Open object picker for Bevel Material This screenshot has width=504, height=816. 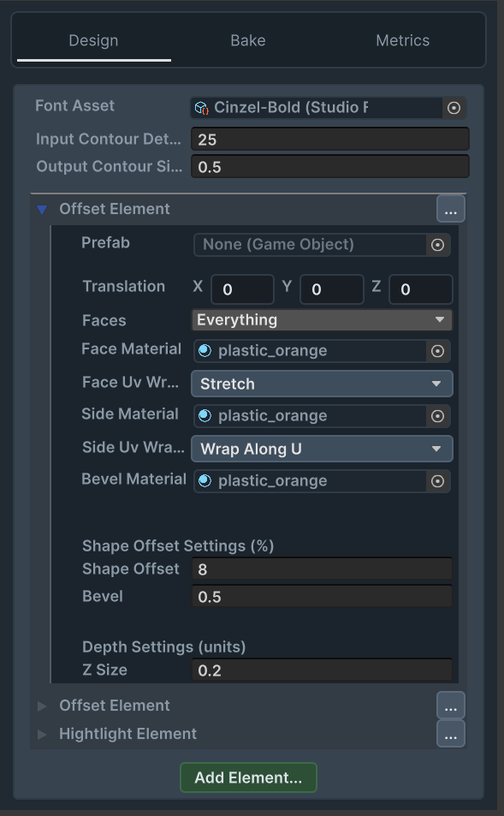437,481
